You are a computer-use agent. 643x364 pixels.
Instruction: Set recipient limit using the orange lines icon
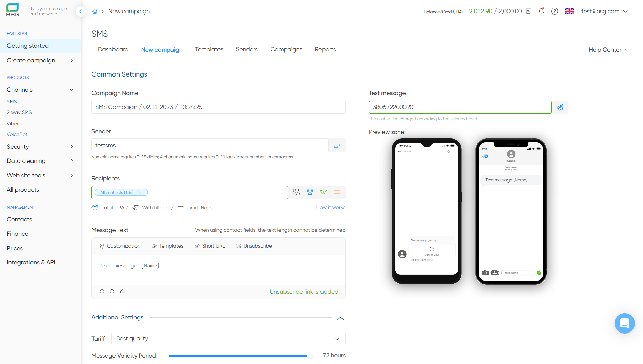[337, 192]
